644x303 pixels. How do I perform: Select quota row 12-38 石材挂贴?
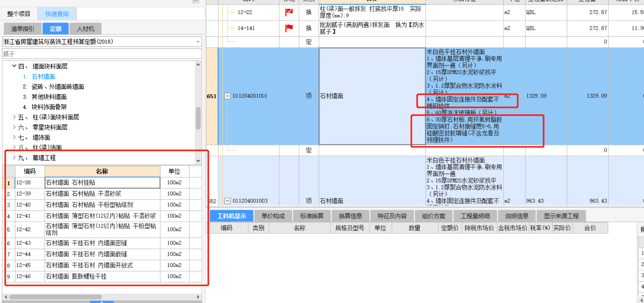(102, 183)
